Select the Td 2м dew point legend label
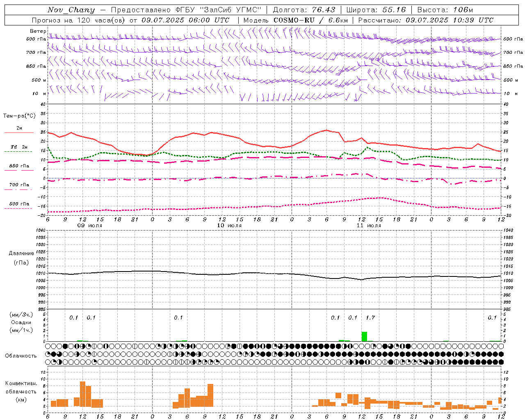The width and height of the screenshot is (525, 420). click(x=19, y=147)
